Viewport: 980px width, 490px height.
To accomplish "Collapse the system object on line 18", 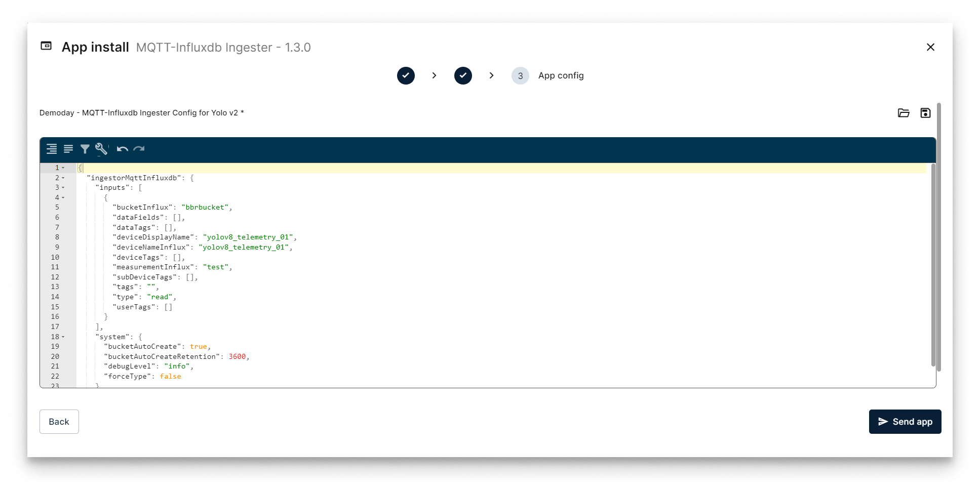I will [x=63, y=337].
